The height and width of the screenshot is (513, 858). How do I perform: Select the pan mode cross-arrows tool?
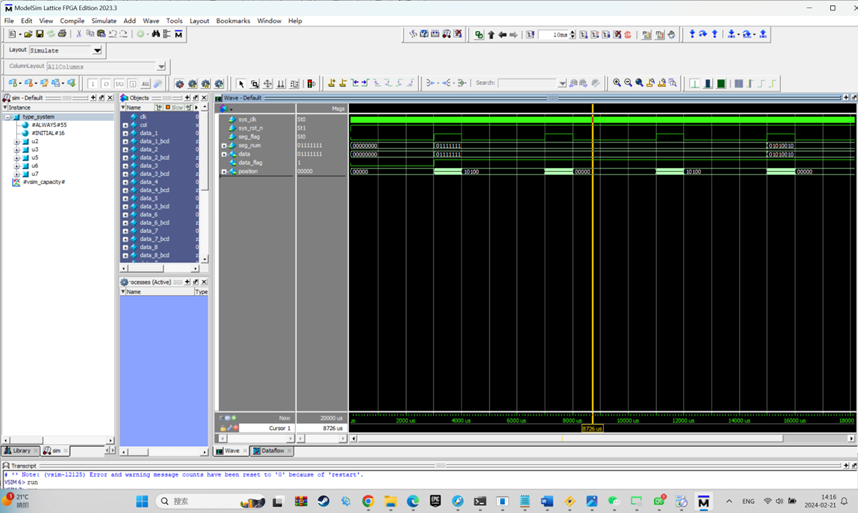(x=268, y=84)
